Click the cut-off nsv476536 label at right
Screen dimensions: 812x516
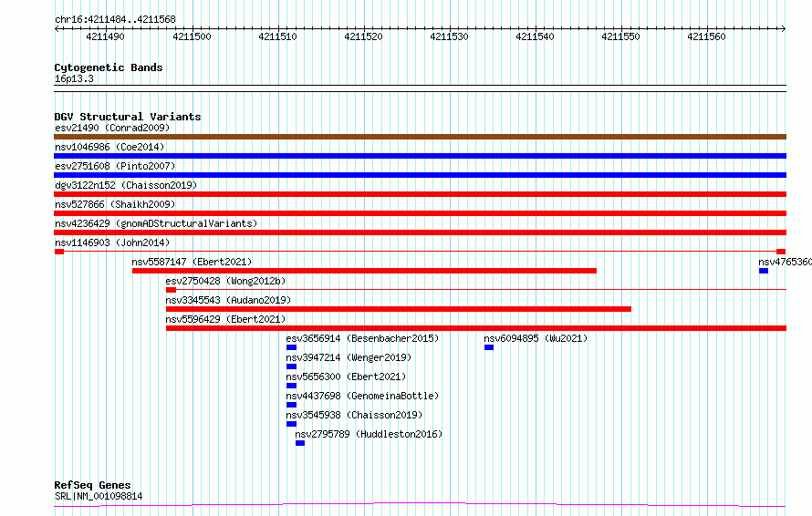(785, 262)
